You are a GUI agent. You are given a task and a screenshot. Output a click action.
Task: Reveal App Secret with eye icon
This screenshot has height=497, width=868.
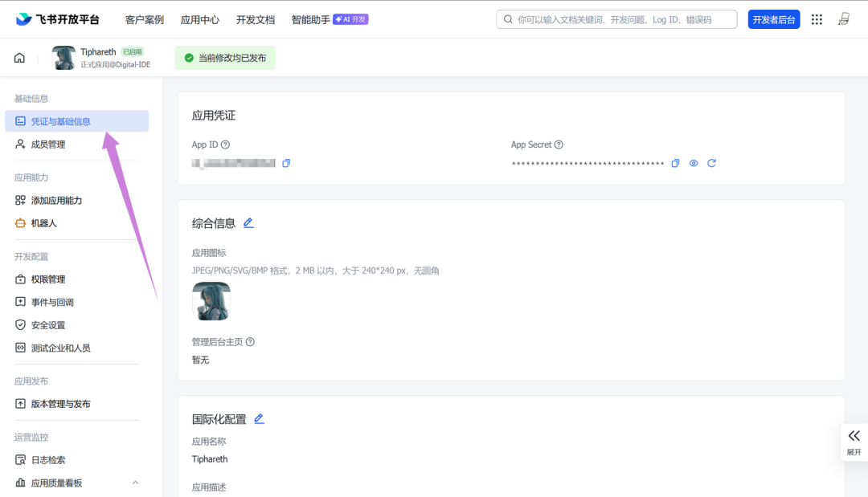click(694, 163)
